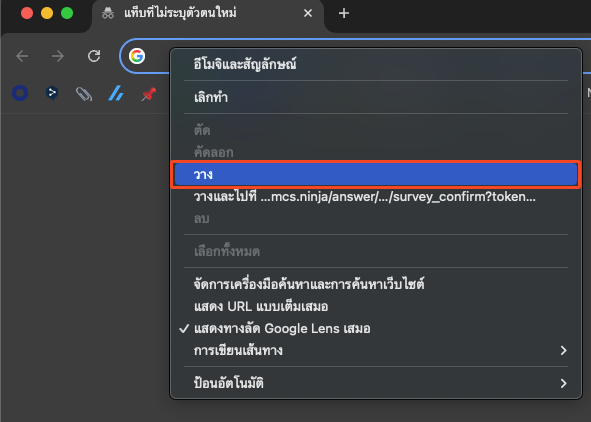Open a new tab with plus button

pyautogui.click(x=343, y=14)
